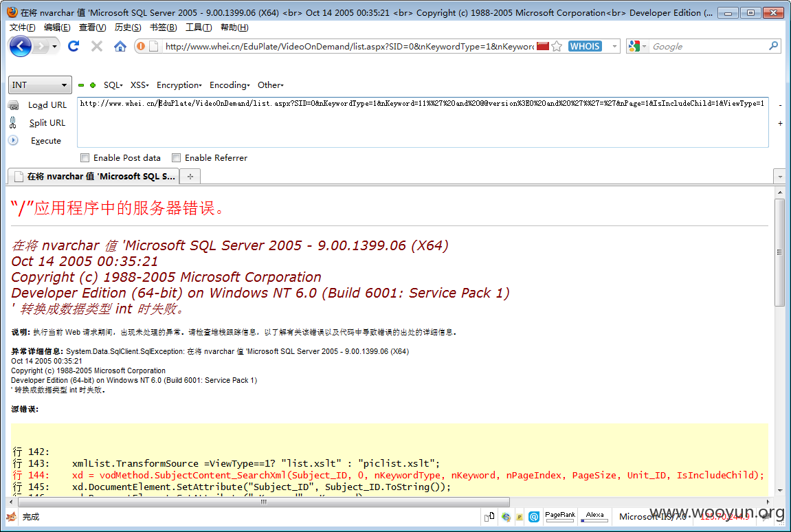Click the orange site identity icon
Viewport: 791px width, 532px height.
click(142, 47)
